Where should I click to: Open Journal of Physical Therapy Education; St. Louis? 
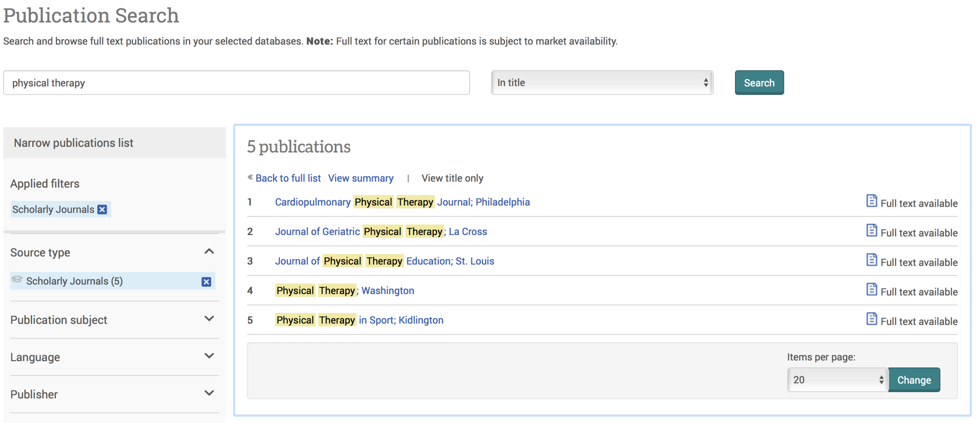[385, 261]
